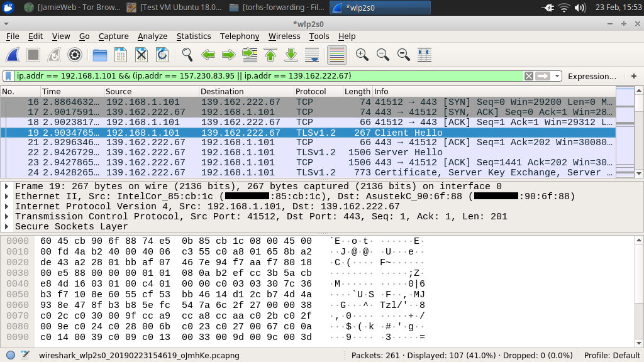Apply the display filter arrow
Image resolution: width=644 pixels, height=362 pixels.
543,76
